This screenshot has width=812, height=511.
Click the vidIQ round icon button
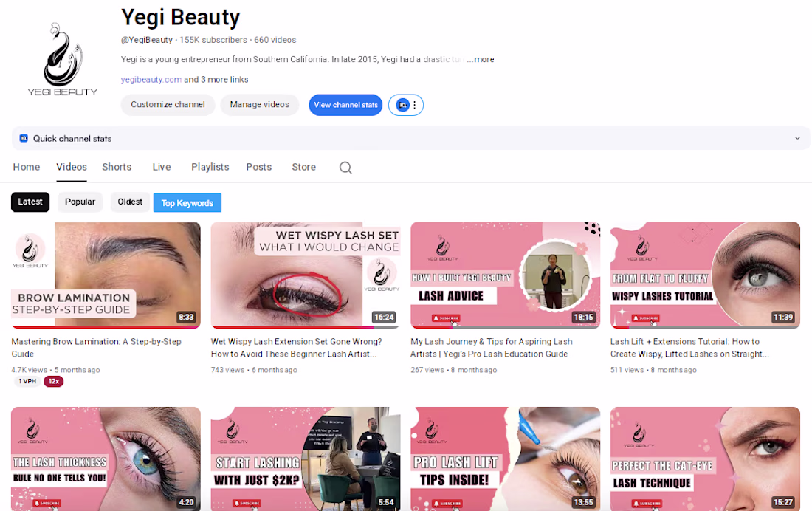pyautogui.click(x=402, y=105)
